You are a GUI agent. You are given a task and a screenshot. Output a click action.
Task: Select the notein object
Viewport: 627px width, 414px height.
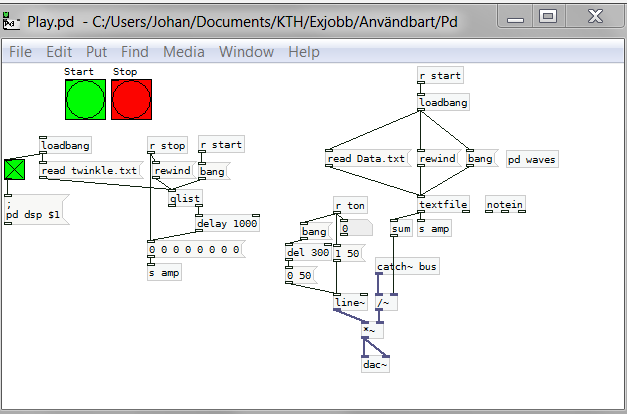pyautogui.click(x=505, y=204)
